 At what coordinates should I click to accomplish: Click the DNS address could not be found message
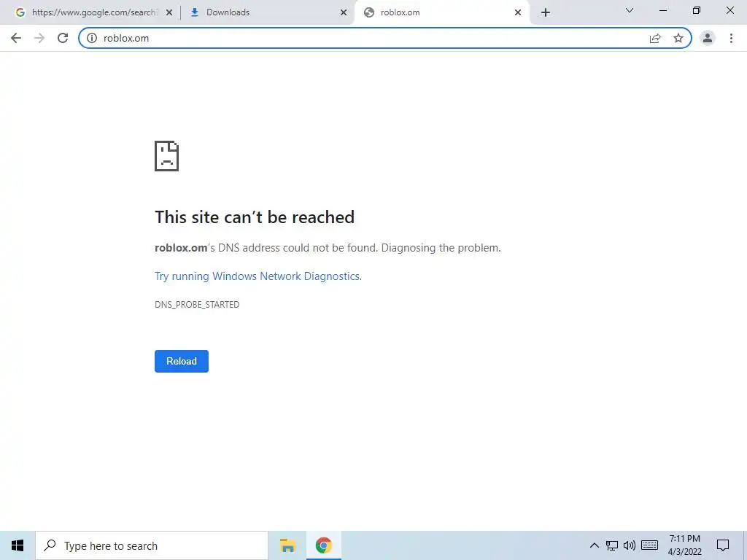328,248
